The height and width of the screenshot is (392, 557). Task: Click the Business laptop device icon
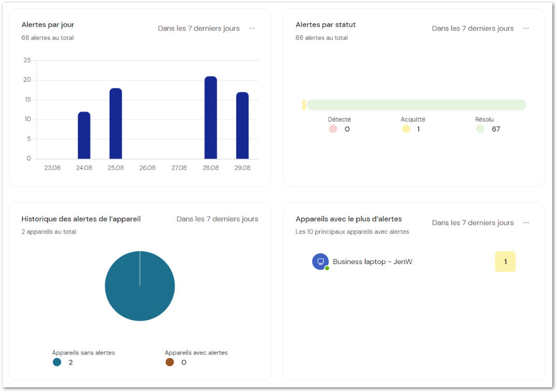point(320,262)
